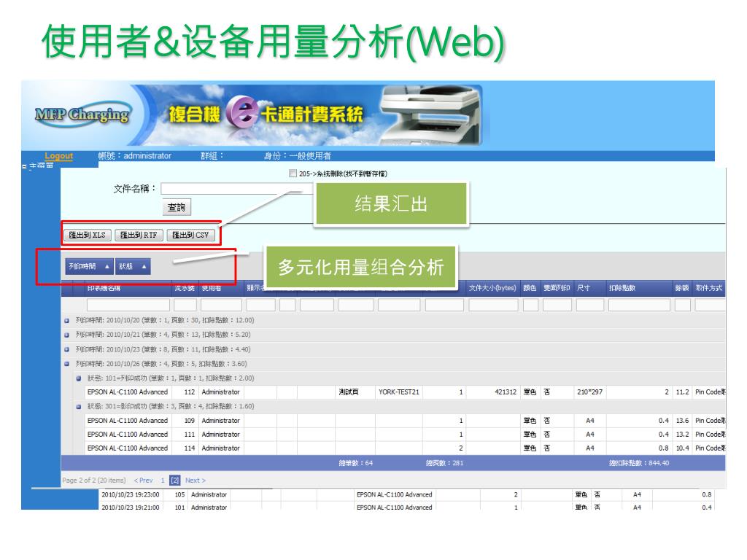Export results with 匯出到 RTF button

pos(139,235)
